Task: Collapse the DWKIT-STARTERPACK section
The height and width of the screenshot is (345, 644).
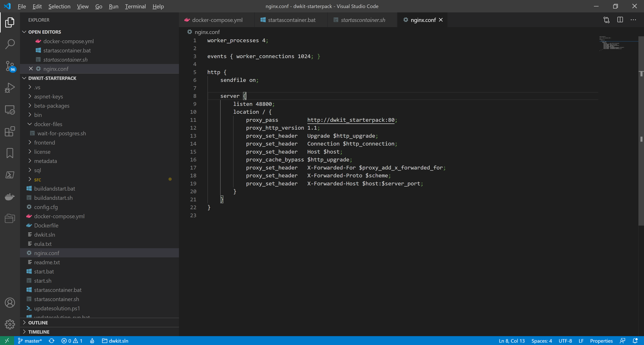Action: pyautogui.click(x=99, y=78)
